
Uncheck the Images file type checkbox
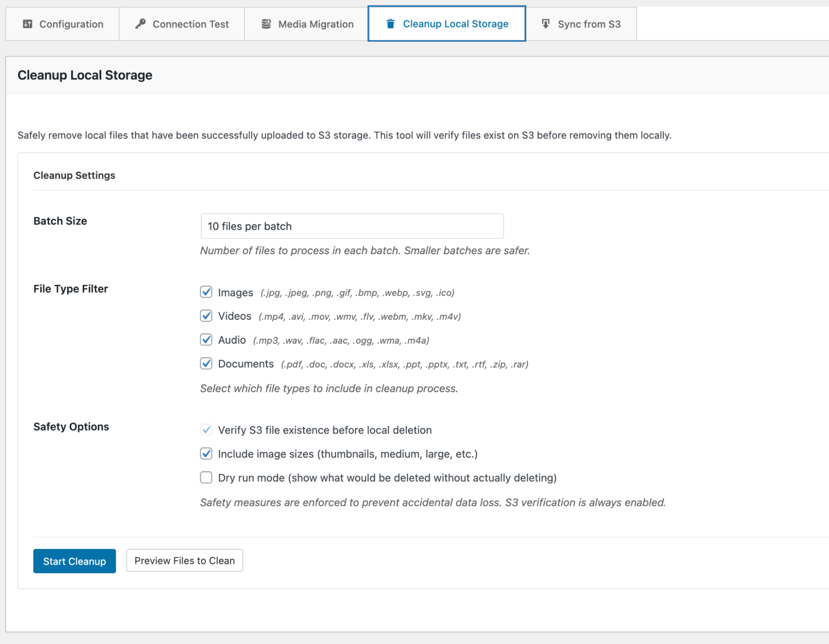[x=206, y=292]
